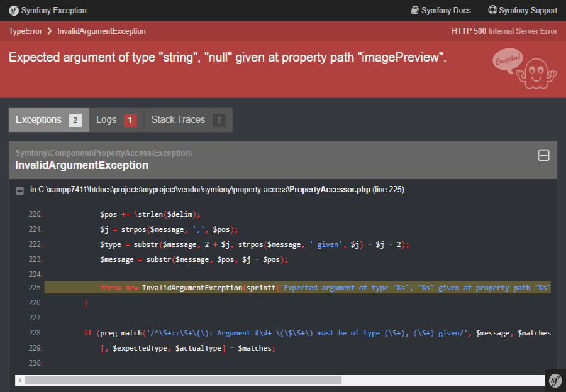The image size is (566, 392).
Task: Click the left arrow of horizontal scrollbar
Action: click(x=19, y=380)
